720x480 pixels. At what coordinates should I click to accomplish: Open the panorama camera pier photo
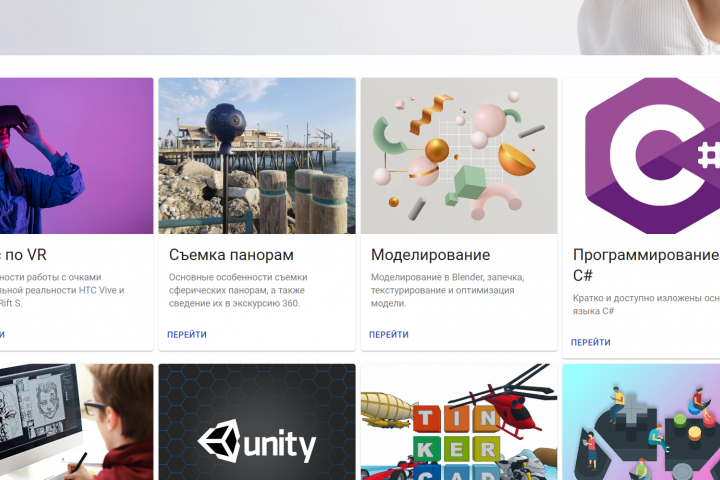[257, 156]
